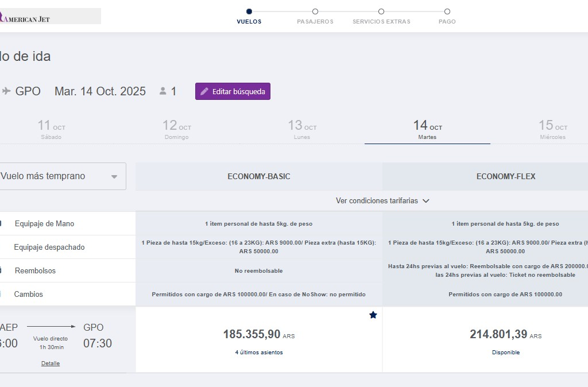Click the 'PAGO' step label
Viewport: 588px width, 387px height.
[x=447, y=22]
